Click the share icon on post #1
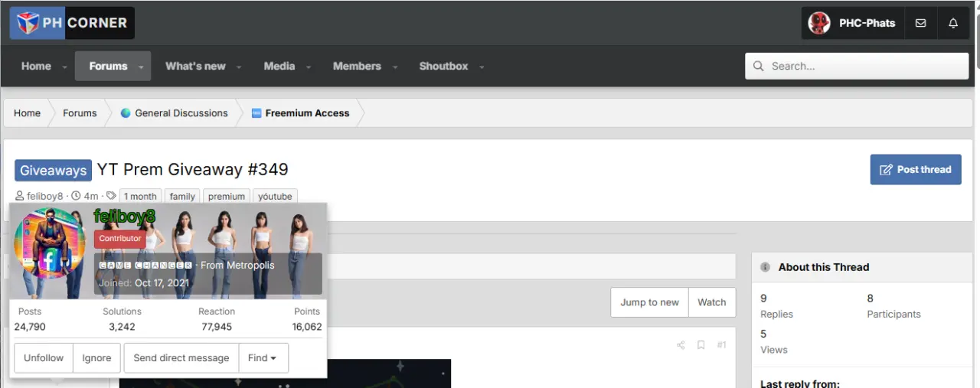 click(x=681, y=345)
